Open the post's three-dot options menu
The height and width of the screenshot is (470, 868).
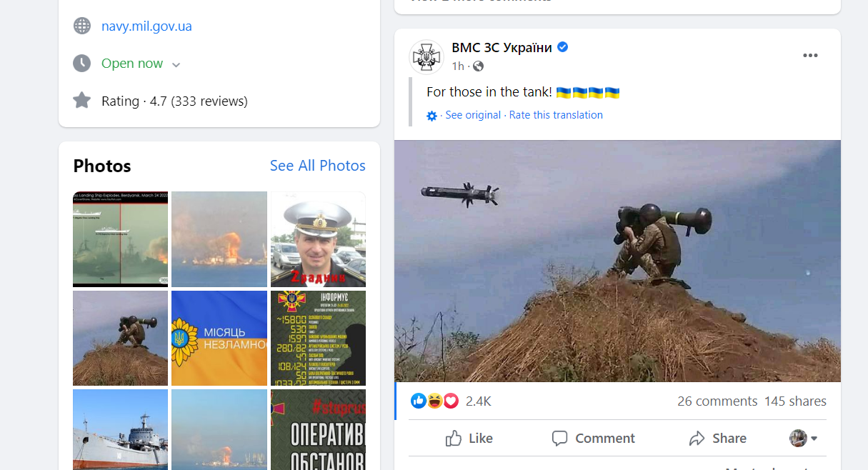point(810,56)
